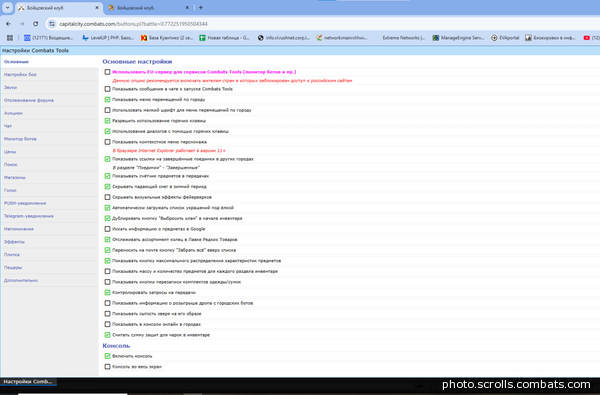Click the browser back arrow
Image resolution: width=600 pixels, height=395 pixels.
coord(8,24)
